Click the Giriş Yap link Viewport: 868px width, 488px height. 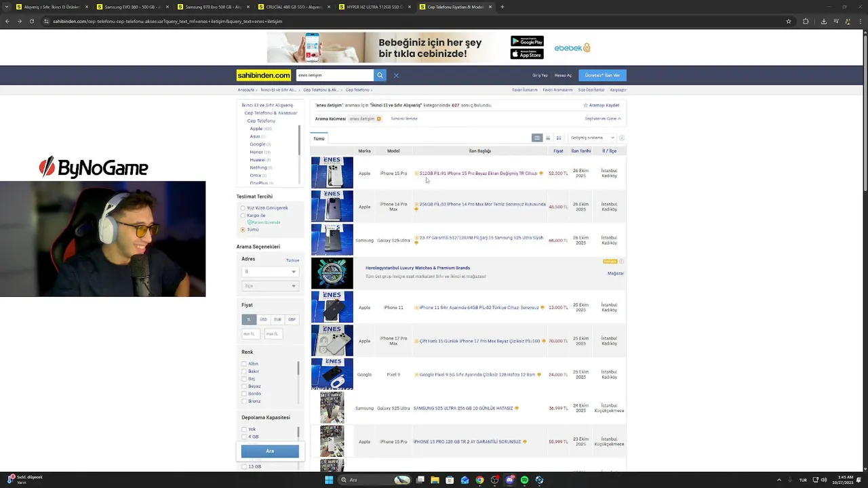click(x=540, y=75)
